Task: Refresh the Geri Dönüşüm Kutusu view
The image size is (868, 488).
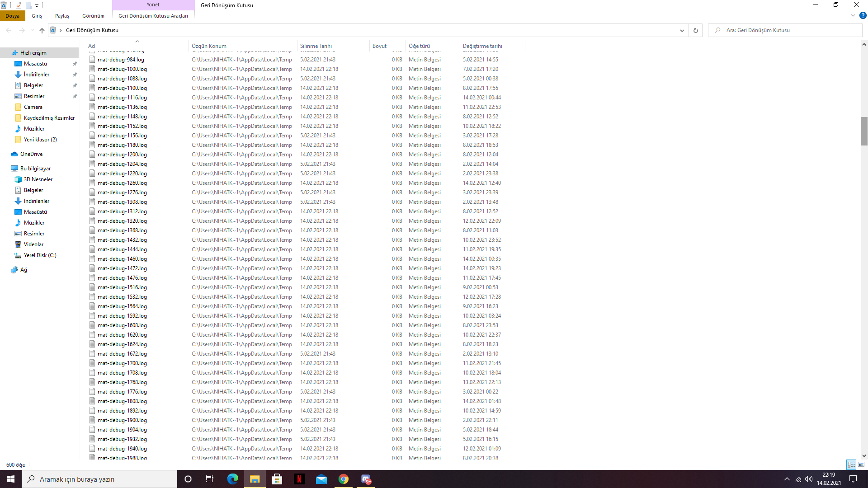Action: click(x=696, y=30)
